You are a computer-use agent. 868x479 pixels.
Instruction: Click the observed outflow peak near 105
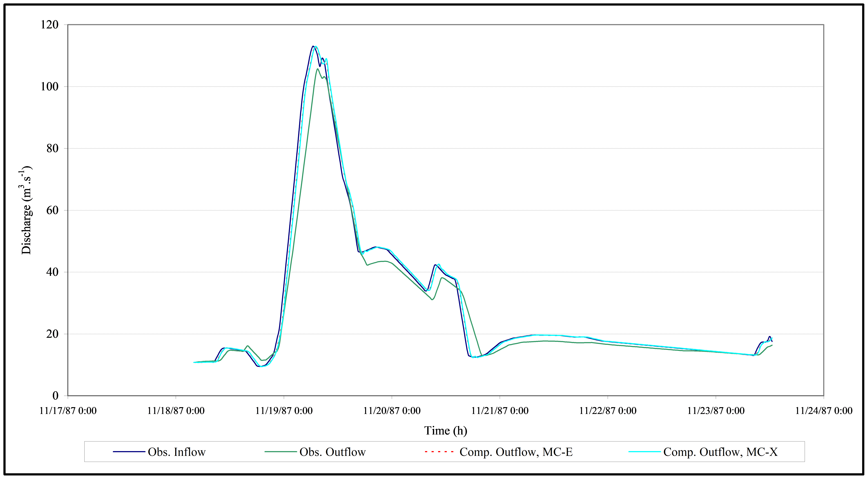(317, 69)
